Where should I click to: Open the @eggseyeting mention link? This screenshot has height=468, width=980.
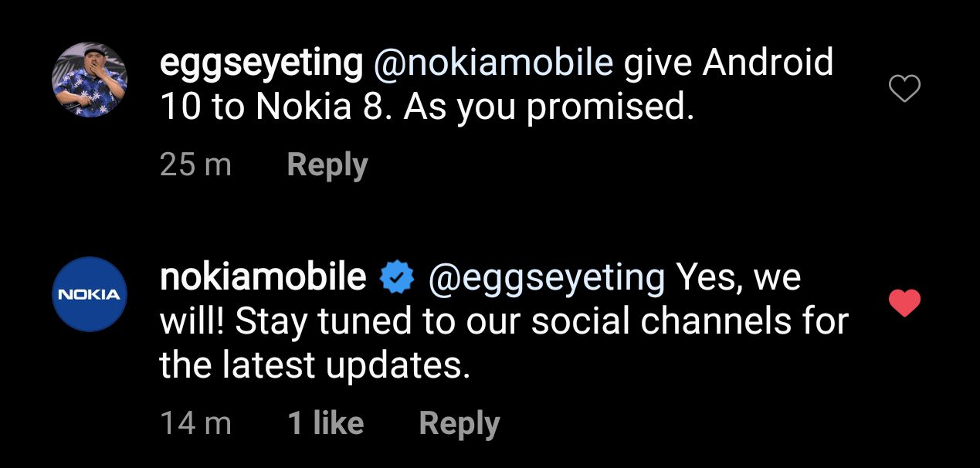click(546, 278)
